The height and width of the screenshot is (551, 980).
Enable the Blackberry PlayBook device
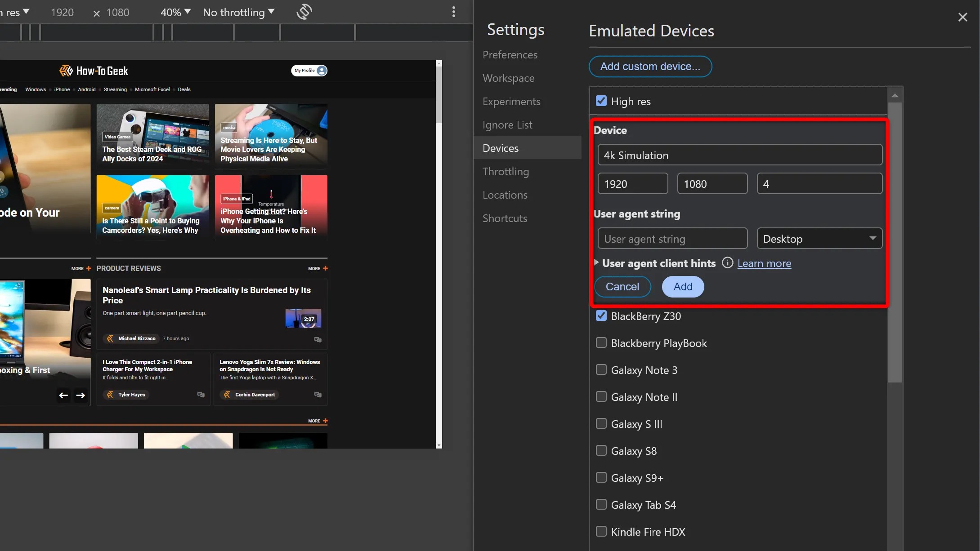[601, 342]
